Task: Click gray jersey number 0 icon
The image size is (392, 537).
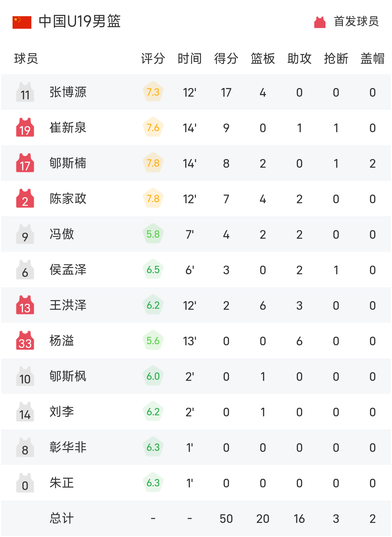Action: click(x=25, y=483)
